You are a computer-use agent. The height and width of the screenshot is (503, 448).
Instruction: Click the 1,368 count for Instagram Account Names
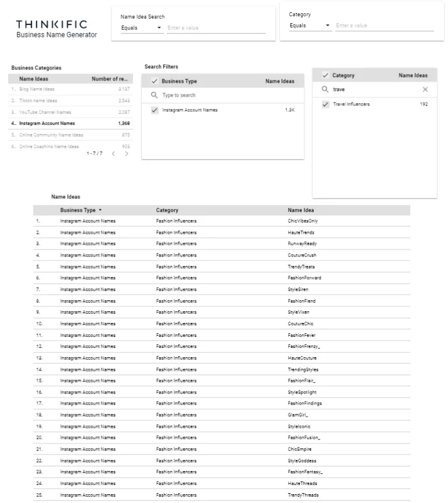tap(124, 124)
